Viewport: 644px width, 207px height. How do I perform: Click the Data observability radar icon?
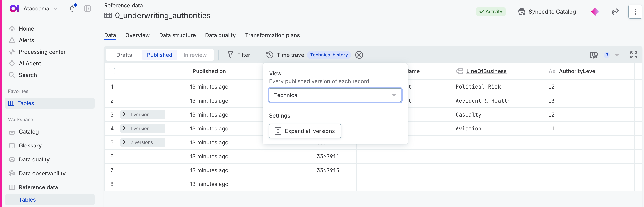click(12, 173)
